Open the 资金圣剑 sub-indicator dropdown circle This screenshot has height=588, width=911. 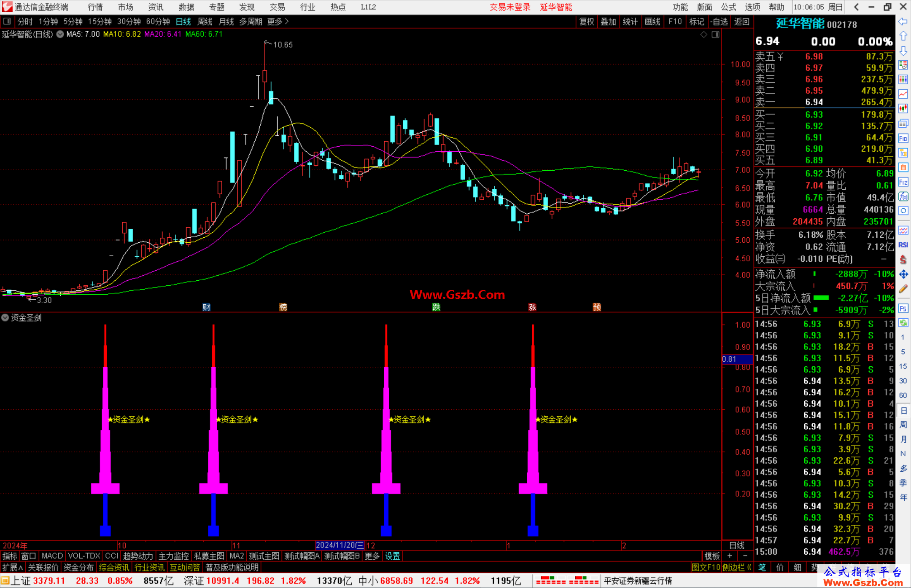(5, 317)
